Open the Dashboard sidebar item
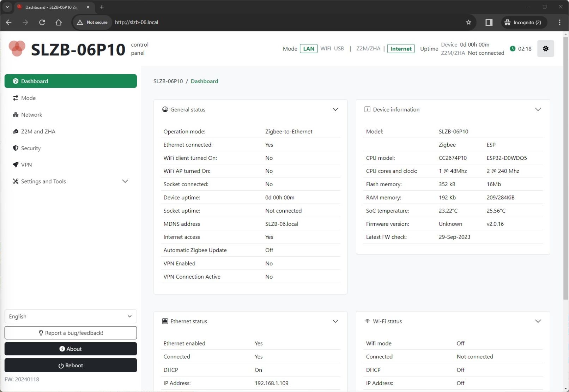The height and width of the screenshot is (392, 569). click(x=71, y=81)
